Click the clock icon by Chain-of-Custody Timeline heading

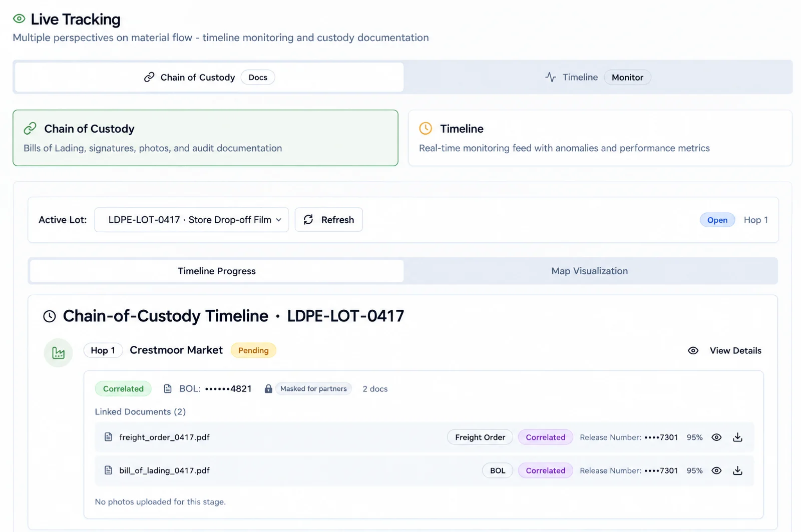tap(50, 316)
